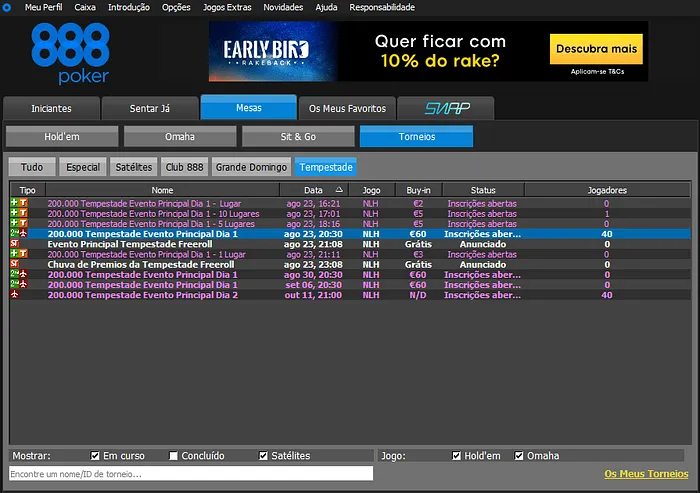700x493 pixels.
Task: Switch to the Sentar Já tab
Action: click(x=150, y=109)
